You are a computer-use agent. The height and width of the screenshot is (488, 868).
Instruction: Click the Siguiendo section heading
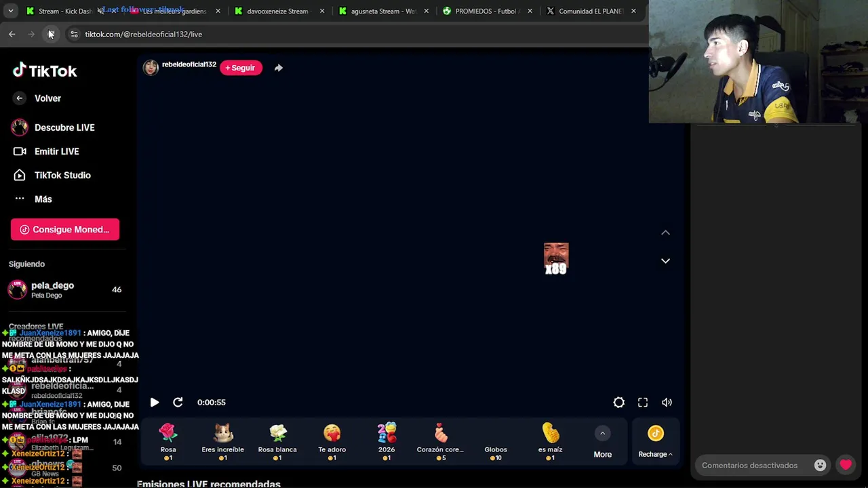[26, 264]
